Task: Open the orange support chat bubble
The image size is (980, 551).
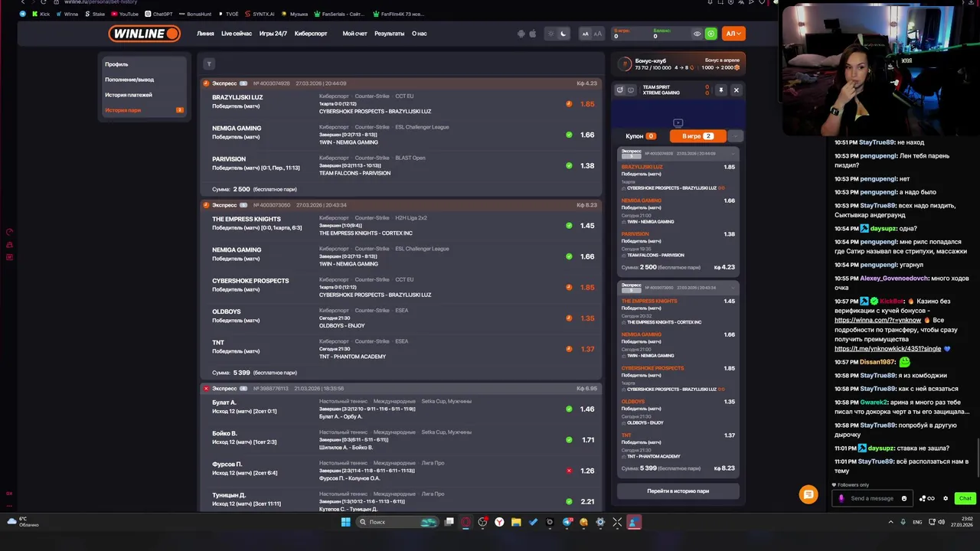Action: click(x=808, y=495)
